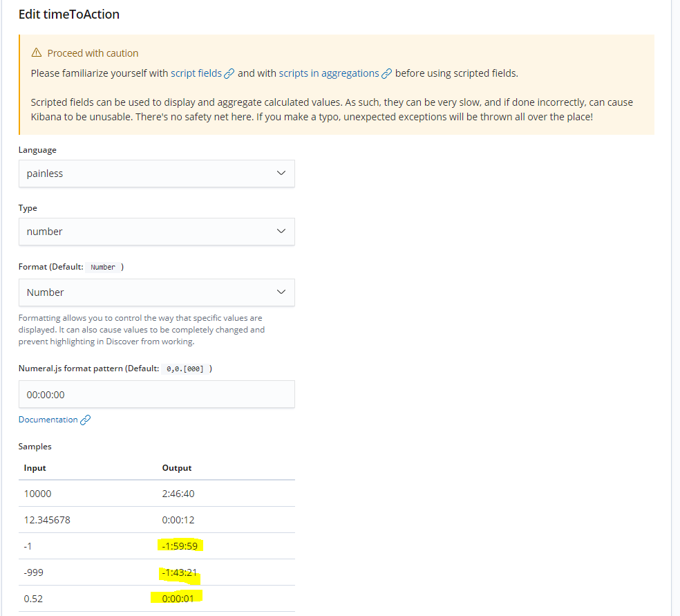Click the chevron on the Type selector

pos(281,231)
